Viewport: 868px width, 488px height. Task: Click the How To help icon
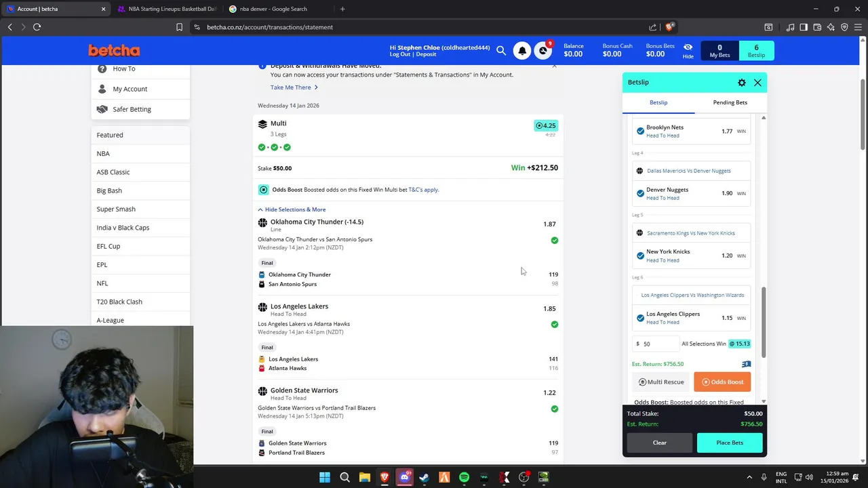point(102,68)
